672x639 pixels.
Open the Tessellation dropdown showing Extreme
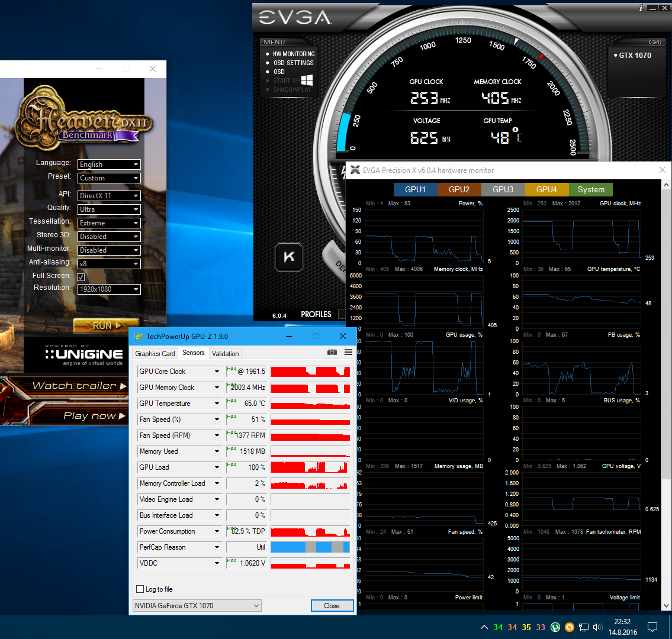[109, 223]
